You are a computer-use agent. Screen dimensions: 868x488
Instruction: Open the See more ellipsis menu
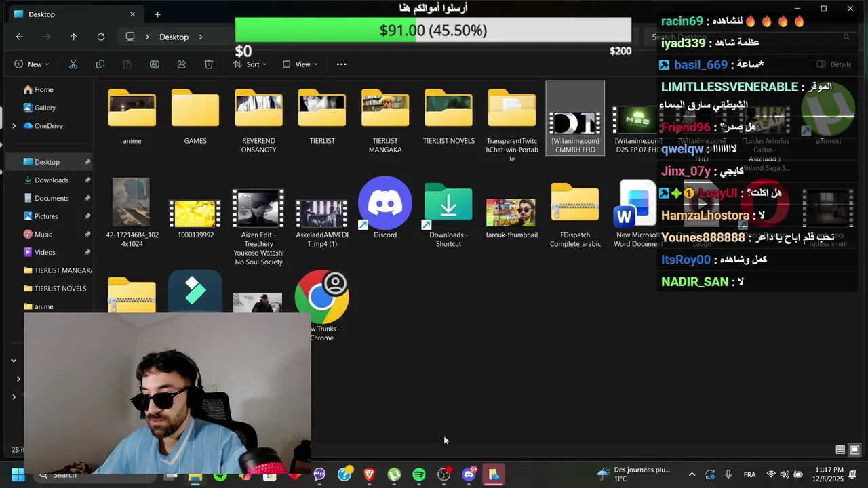pyautogui.click(x=341, y=64)
